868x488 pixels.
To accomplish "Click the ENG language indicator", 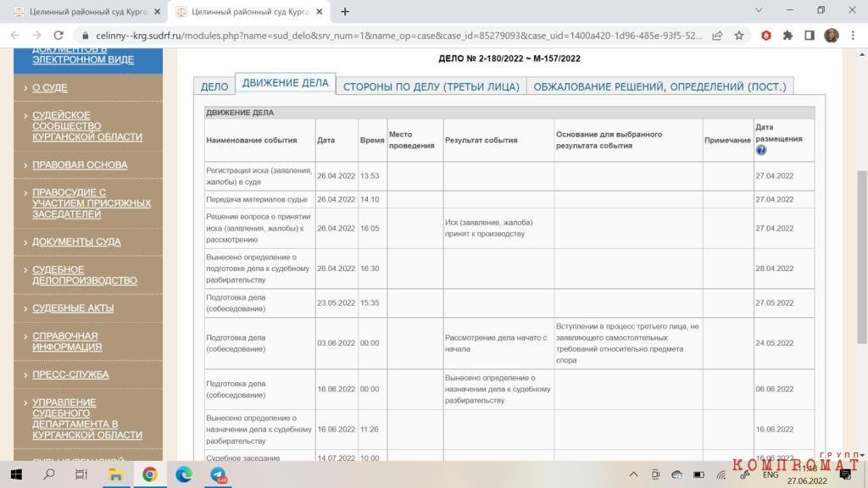I will [770, 474].
